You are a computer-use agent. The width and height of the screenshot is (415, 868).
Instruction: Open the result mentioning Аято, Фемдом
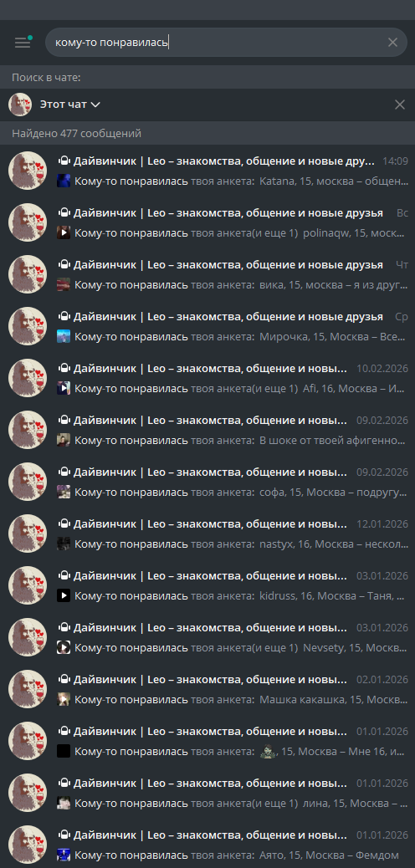207,844
